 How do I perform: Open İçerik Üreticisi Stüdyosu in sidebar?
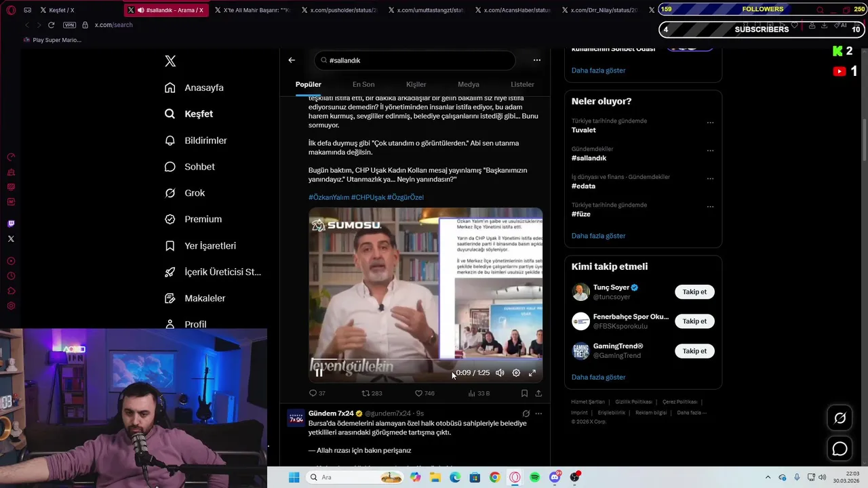[x=213, y=272]
